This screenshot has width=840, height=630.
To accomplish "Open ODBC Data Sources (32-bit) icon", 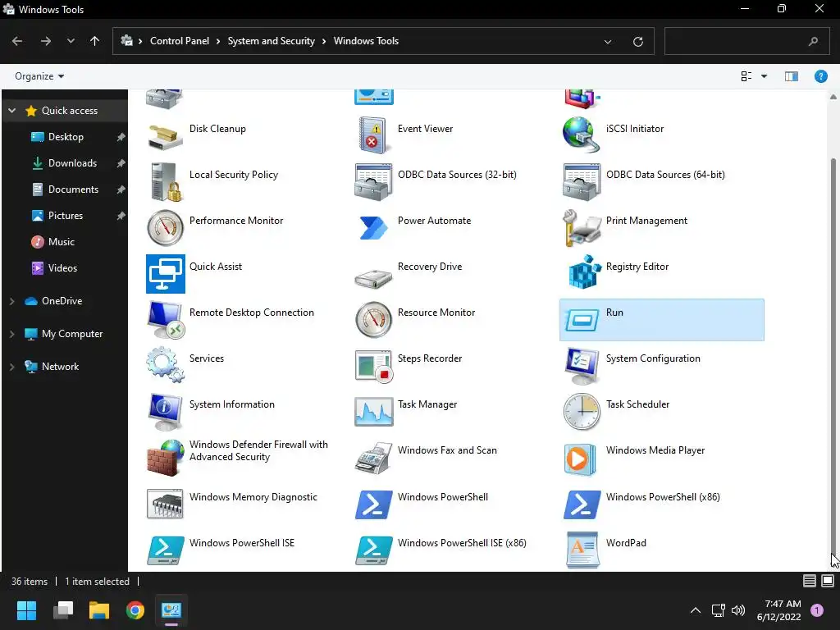I will [373, 182].
